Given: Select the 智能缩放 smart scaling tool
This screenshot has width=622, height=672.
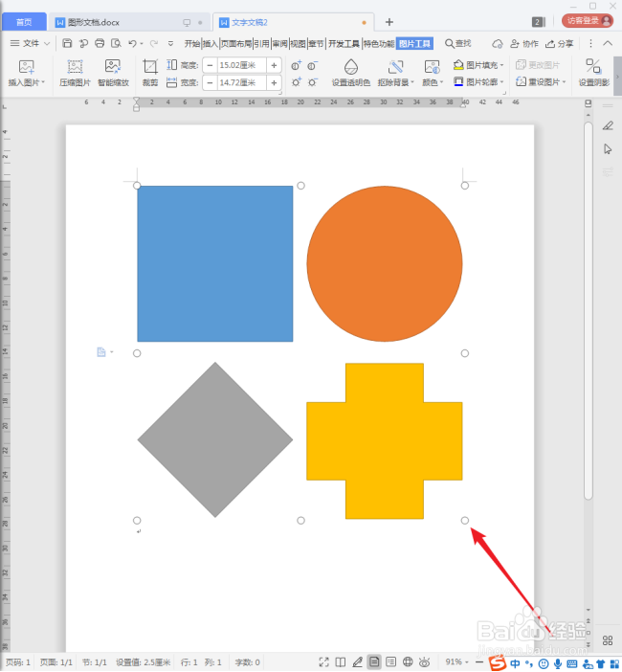Looking at the screenshot, I should 113,74.
